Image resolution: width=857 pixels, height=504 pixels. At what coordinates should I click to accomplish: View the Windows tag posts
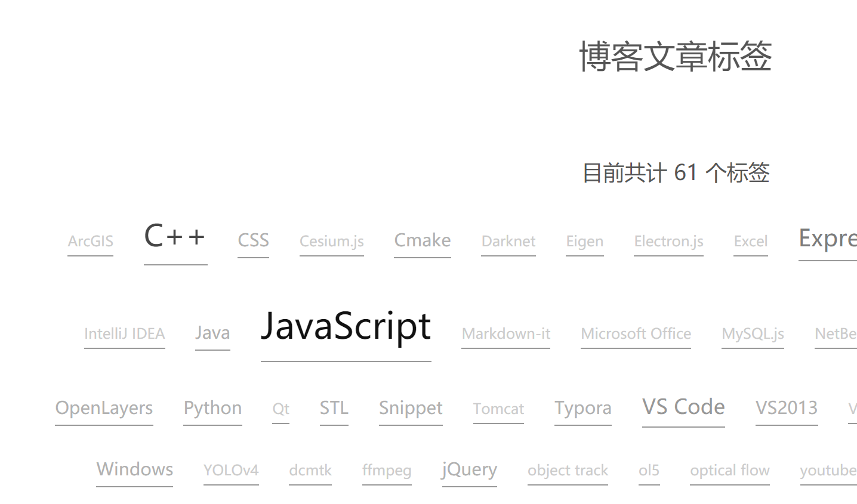[134, 469]
